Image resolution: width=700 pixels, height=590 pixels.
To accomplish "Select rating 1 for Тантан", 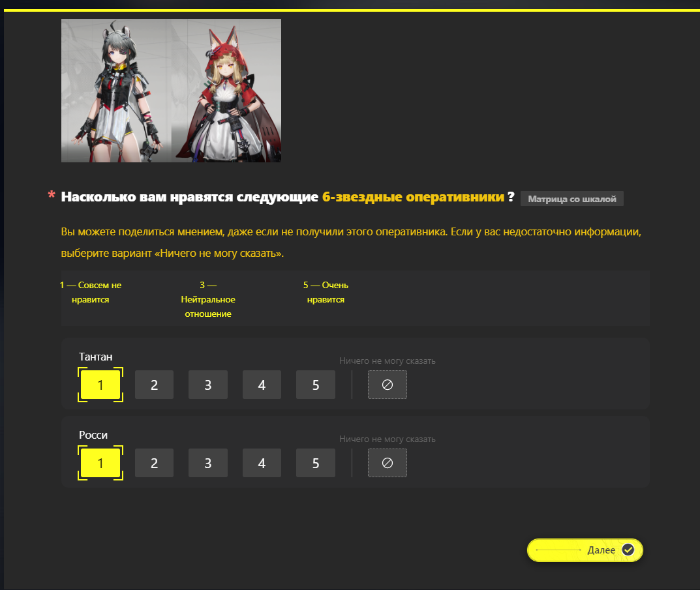I will (x=100, y=385).
